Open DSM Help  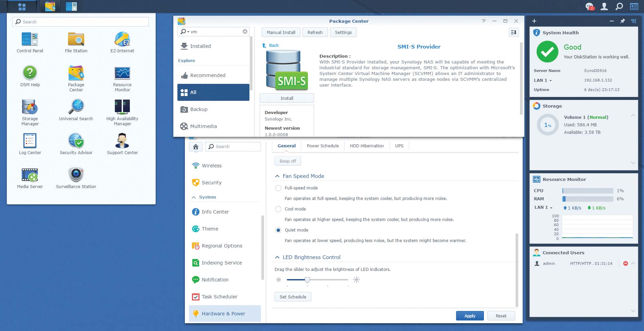click(30, 76)
